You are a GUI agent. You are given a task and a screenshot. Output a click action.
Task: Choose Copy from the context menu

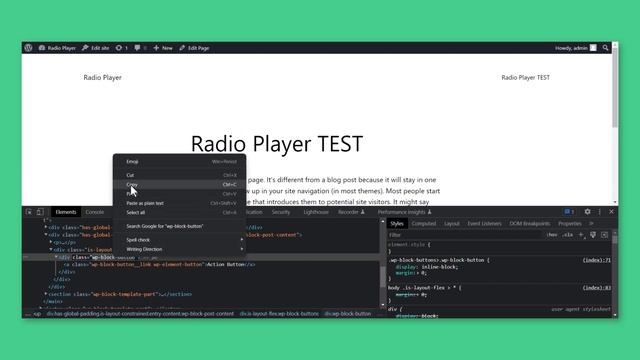coord(180,184)
